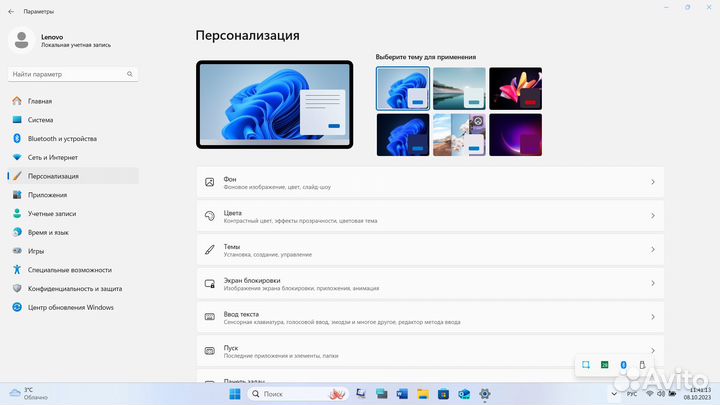This screenshot has height=405, width=720.
Task: Open Специальные возможности section
Action: [69, 270]
